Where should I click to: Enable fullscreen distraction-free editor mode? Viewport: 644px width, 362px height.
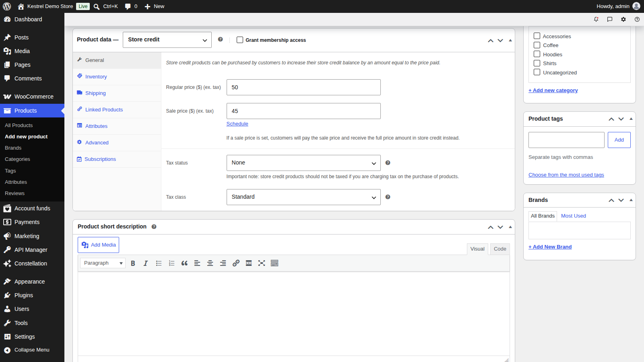262,263
